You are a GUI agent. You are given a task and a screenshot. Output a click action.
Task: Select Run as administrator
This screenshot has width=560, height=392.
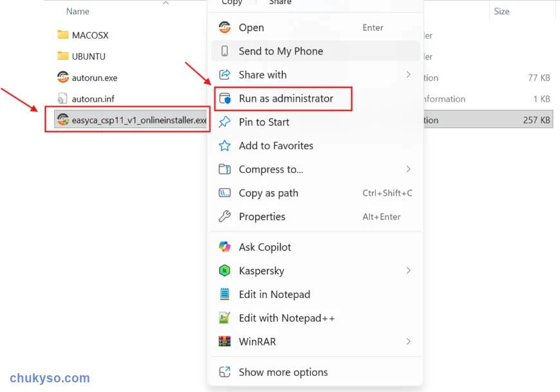pyautogui.click(x=315, y=98)
